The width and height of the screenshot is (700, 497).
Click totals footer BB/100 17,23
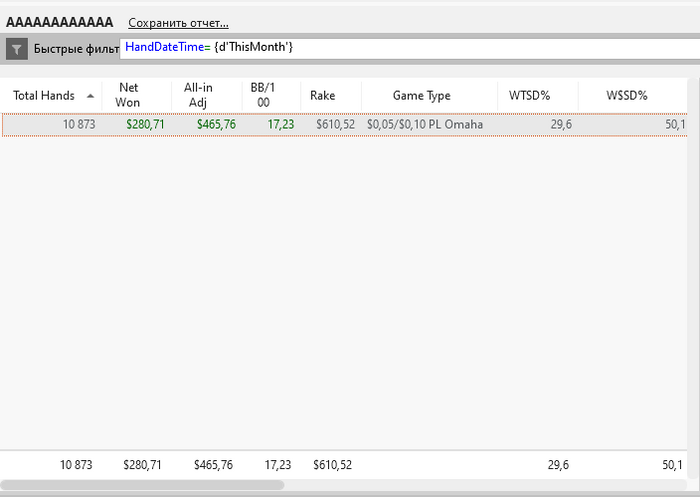[x=278, y=465]
